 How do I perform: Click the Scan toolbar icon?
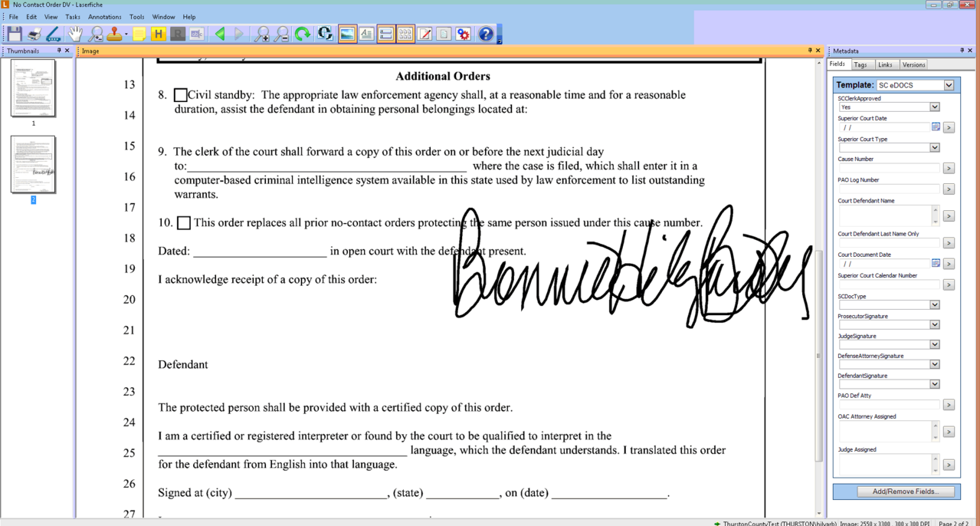pyautogui.click(x=54, y=34)
